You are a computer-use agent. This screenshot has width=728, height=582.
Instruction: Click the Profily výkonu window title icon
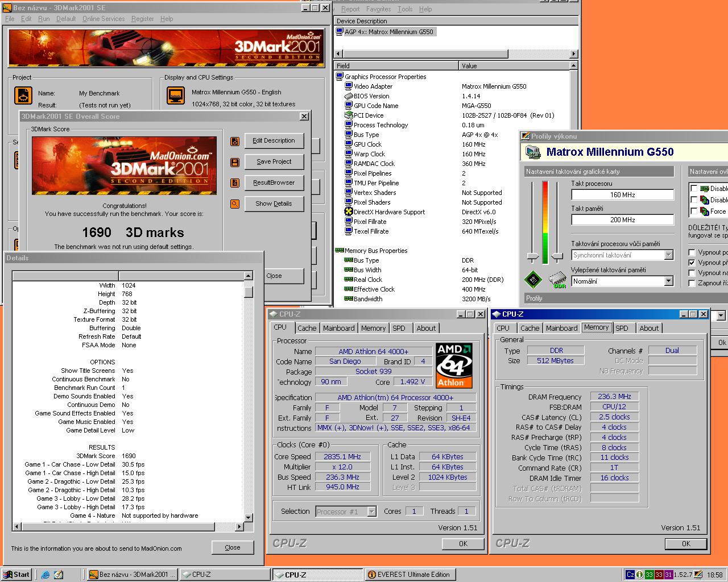526,136
